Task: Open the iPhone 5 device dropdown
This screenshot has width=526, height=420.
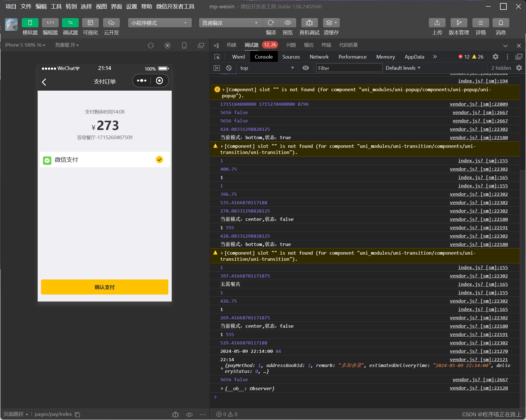Action: 25,45
